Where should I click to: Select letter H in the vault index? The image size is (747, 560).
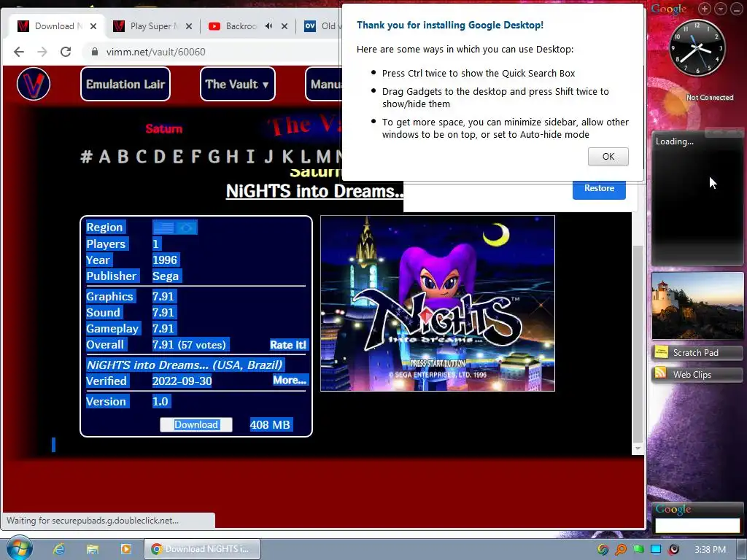[x=233, y=156]
